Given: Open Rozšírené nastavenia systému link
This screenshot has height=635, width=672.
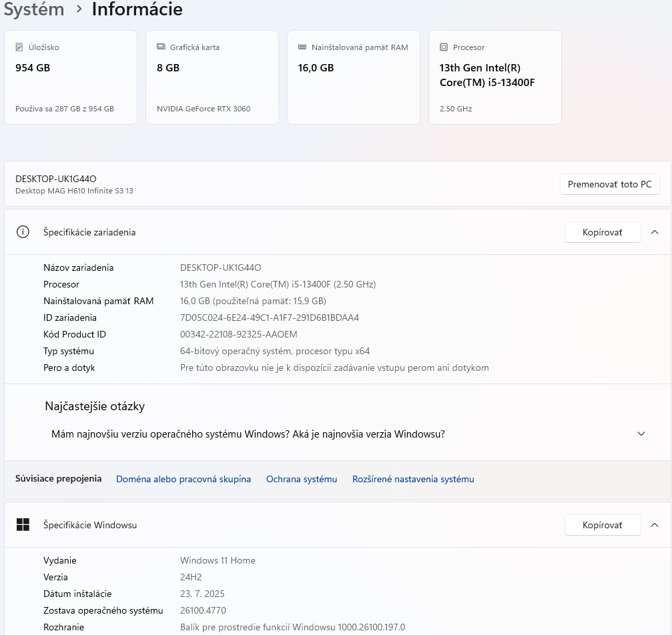Looking at the screenshot, I should tap(413, 479).
